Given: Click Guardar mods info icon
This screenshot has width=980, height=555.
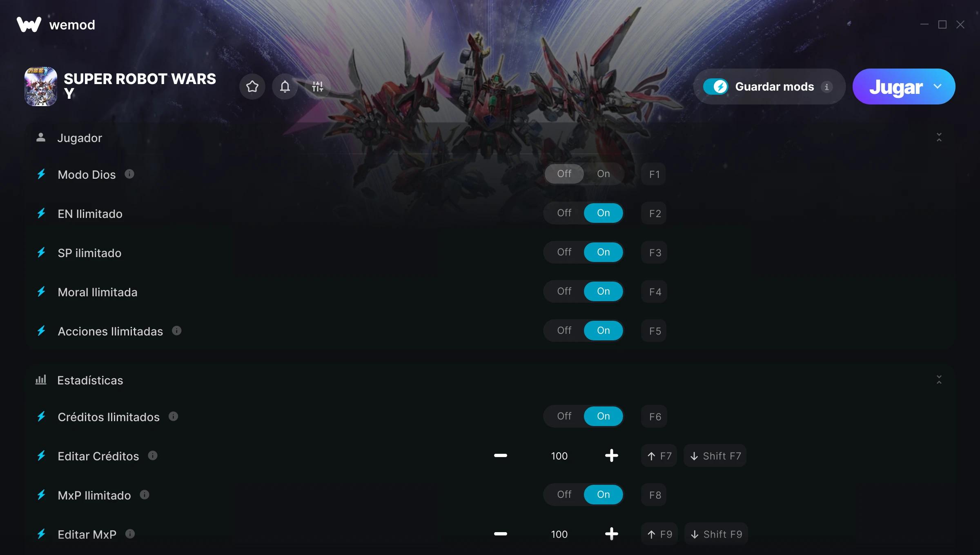Looking at the screenshot, I should pyautogui.click(x=827, y=87).
